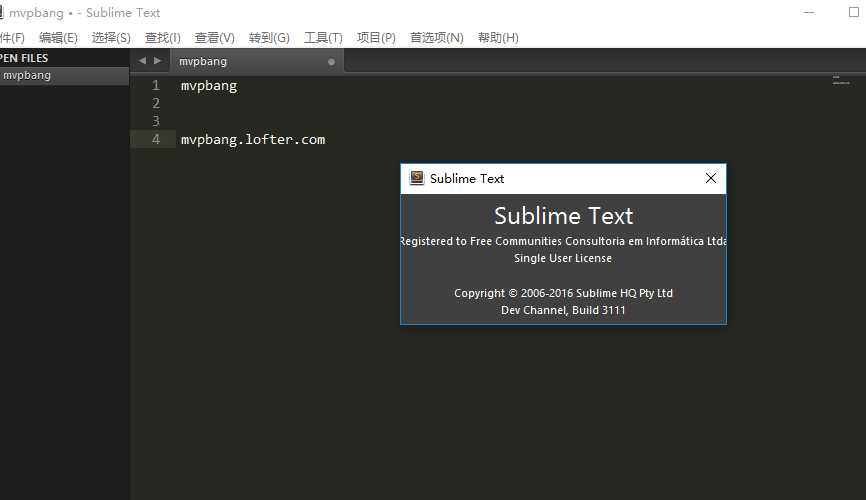This screenshot has width=866, height=500.
Task: Click the previous tab left arrow
Action: pos(142,61)
